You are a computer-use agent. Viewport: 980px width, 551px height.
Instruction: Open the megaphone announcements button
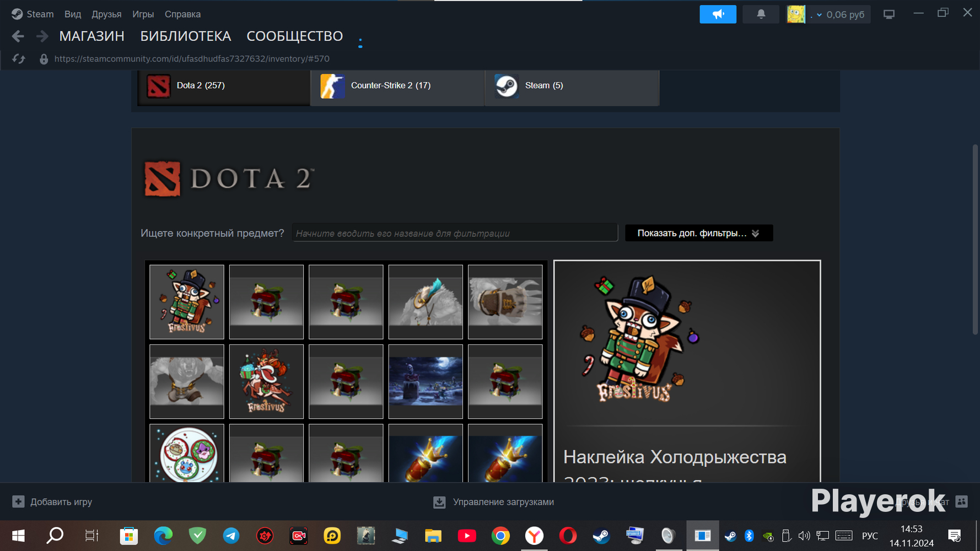(x=718, y=14)
